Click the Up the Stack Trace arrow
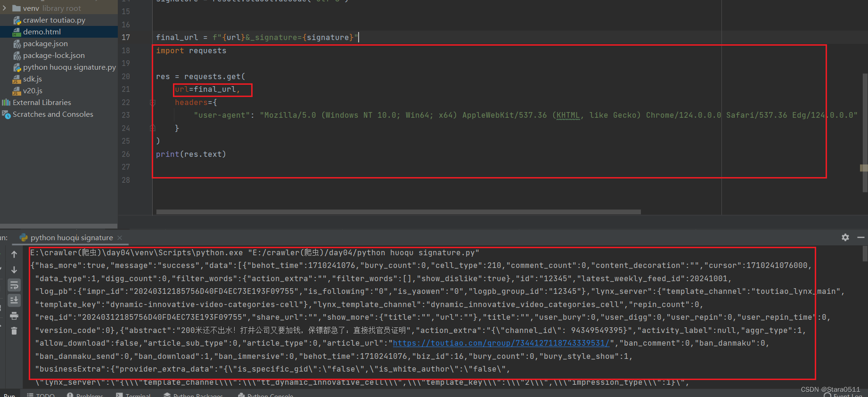Image resolution: width=868 pixels, height=397 pixels. pos(14,254)
